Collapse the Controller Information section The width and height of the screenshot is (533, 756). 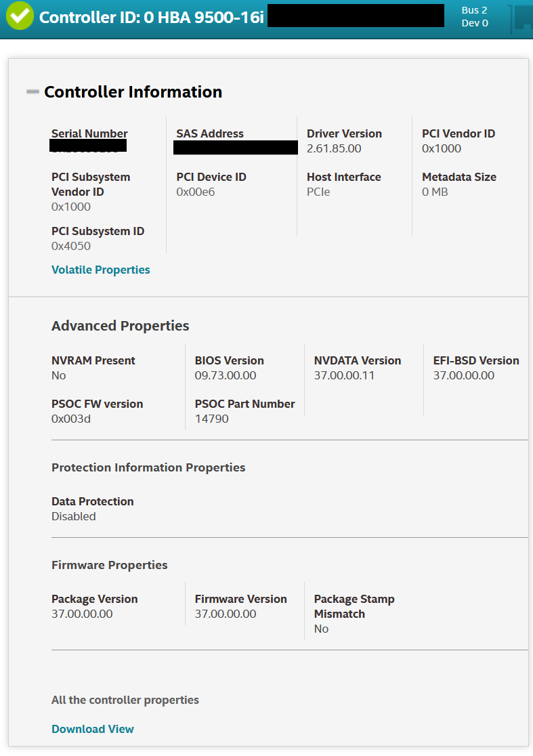pyautogui.click(x=33, y=92)
